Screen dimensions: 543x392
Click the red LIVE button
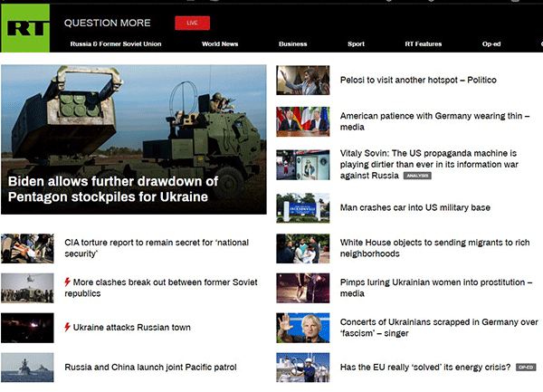coord(192,23)
